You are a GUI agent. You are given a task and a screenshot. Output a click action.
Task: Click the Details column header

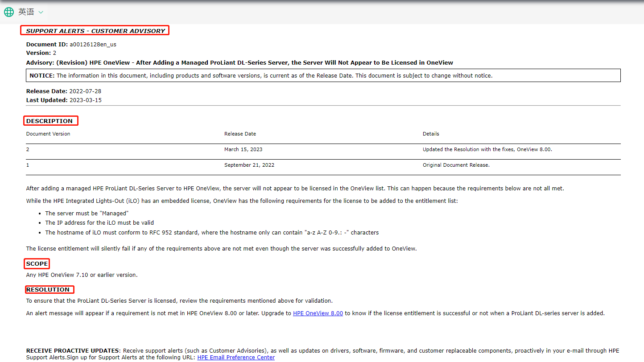(x=431, y=134)
